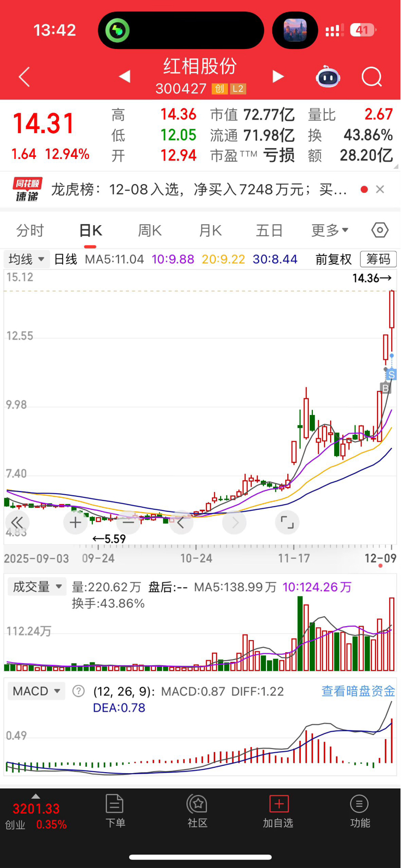This screenshot has height=868, width=401.
Task: Zoom in chart with plus button
Action: pyautogui.click(x=75, y=522)
